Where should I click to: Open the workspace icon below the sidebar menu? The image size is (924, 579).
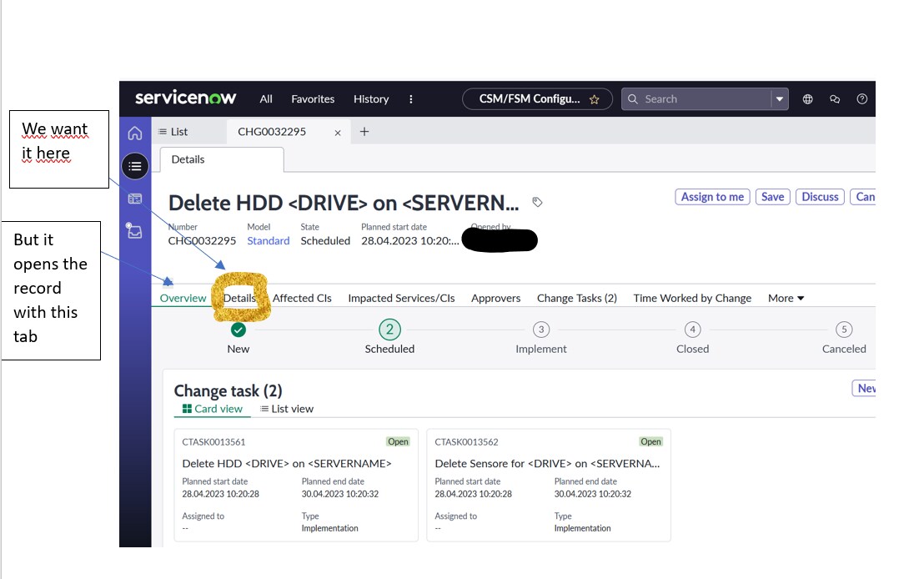coord(134,199)
